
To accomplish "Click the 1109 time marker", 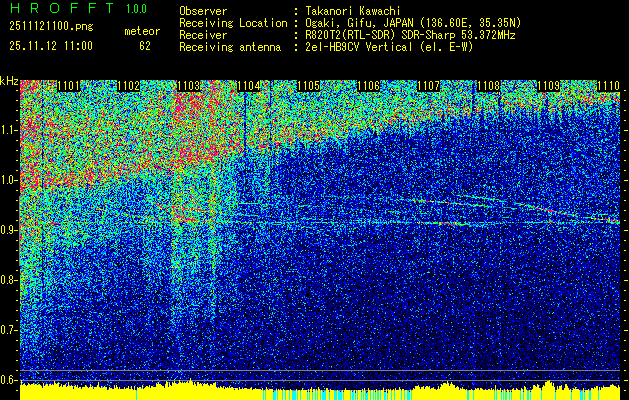I will tap(549, 86).
